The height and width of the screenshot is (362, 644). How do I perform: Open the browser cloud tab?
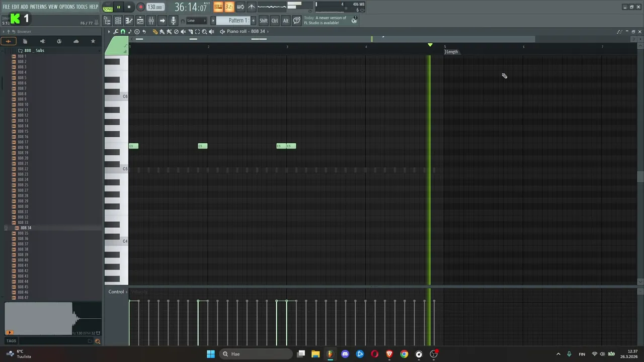click(x=76, y=41)
